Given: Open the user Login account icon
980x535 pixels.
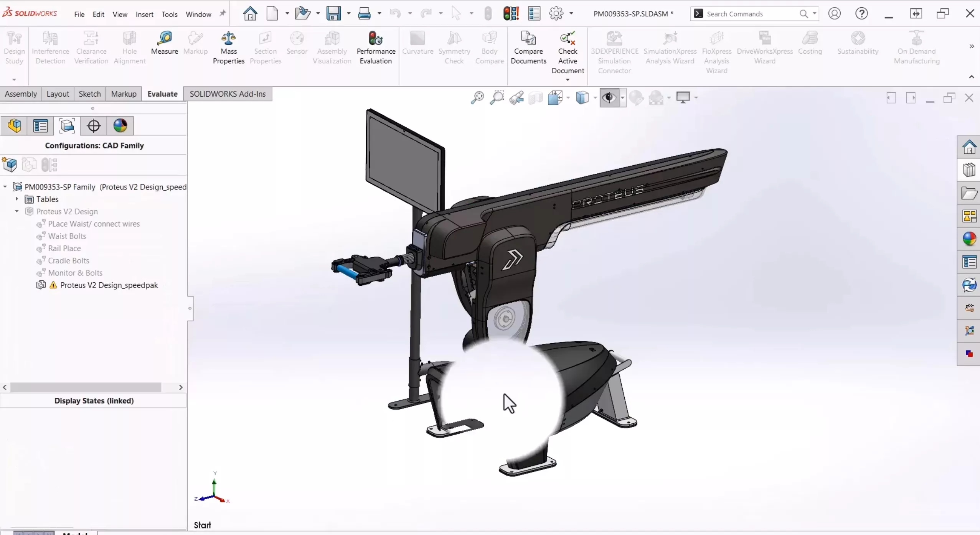Looking at the screenshot, I should pos(834,14).
